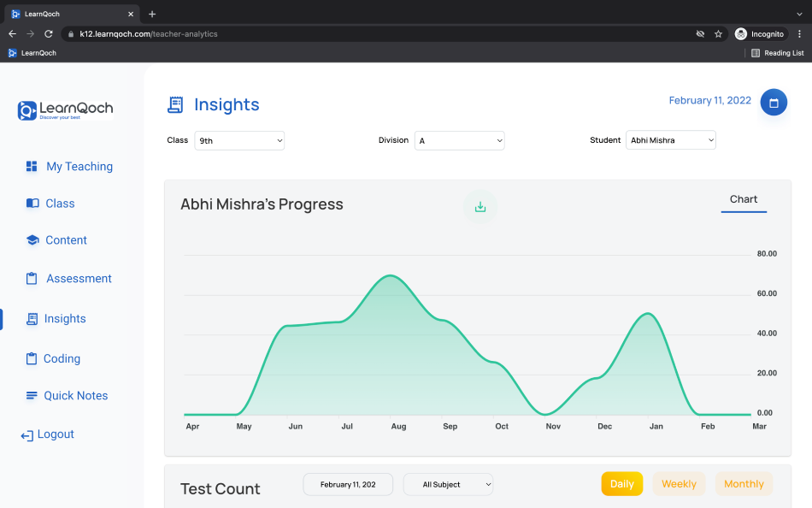Screen dimensions: 812x508
Task: Expand the Division A dropdown
Action: point(459,140)
